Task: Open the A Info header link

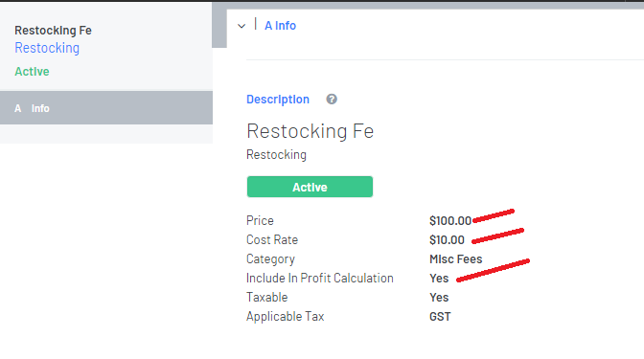Action: click(280, 26)
